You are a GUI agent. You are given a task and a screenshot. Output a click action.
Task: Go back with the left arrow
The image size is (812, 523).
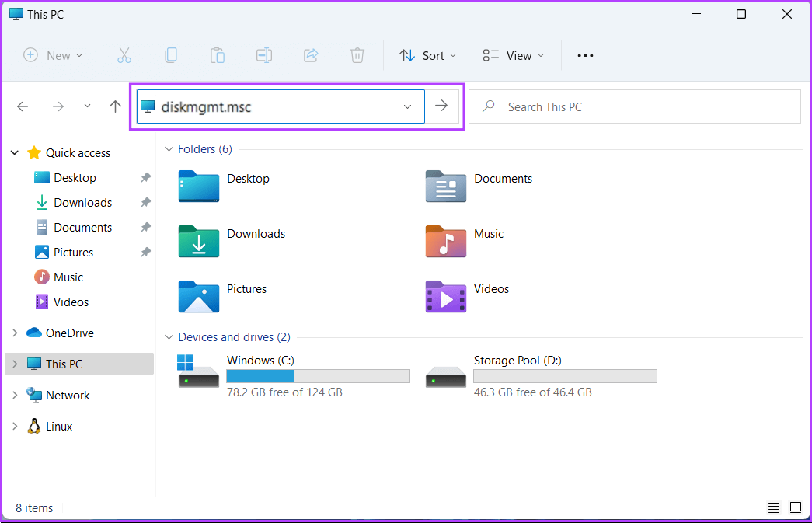23,106
